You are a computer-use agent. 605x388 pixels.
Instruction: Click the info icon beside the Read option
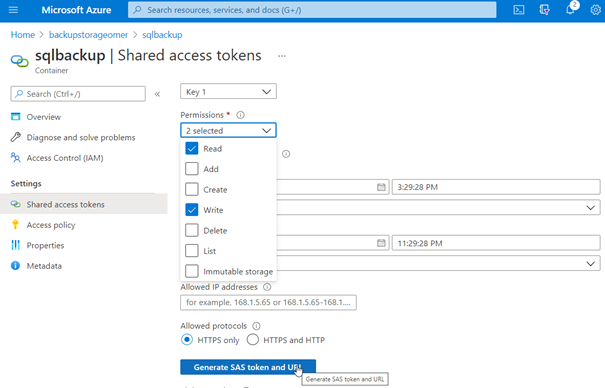tap(286, 154)
